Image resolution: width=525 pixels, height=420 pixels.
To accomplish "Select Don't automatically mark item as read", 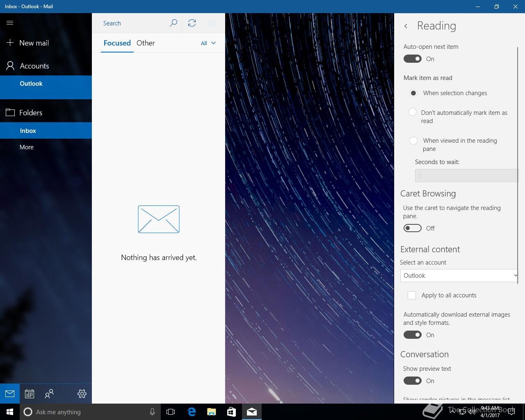I will point(413,112).
